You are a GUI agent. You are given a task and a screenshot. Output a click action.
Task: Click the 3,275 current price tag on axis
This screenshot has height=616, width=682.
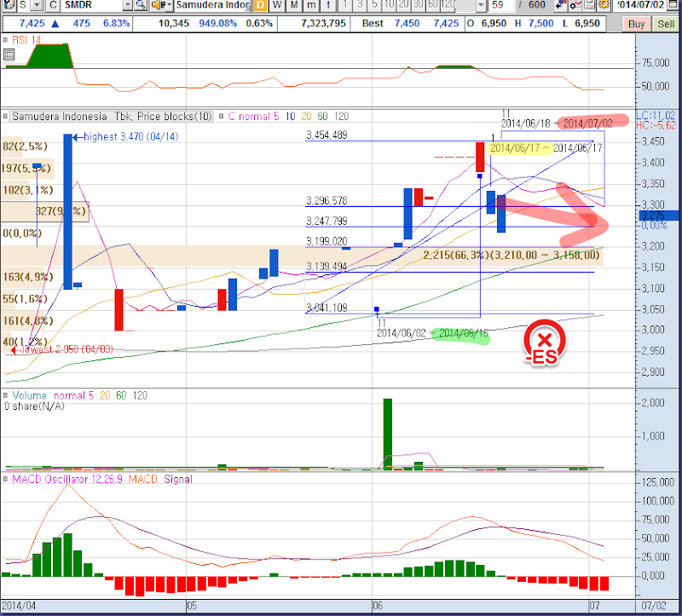(658, 216)
